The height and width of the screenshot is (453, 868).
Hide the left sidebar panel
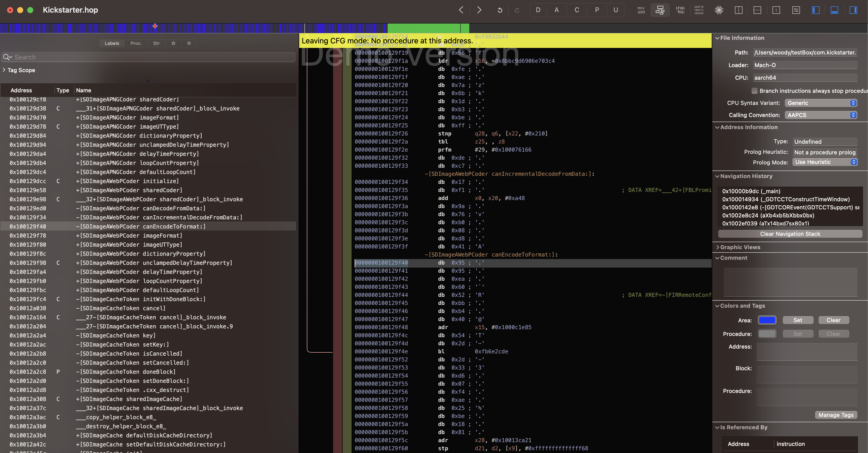[815, 10]
